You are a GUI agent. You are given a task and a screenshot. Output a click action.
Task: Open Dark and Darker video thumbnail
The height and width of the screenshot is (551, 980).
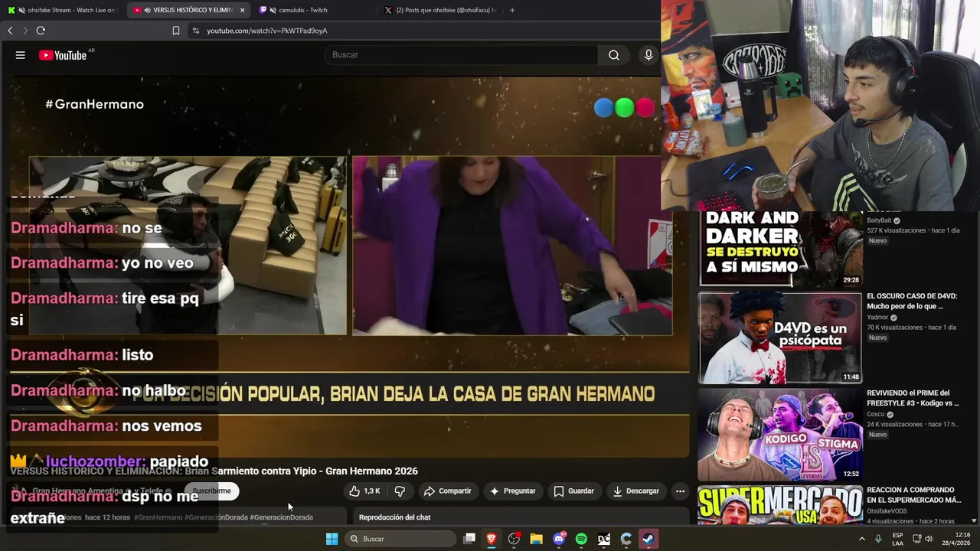(x=780, y=249)
